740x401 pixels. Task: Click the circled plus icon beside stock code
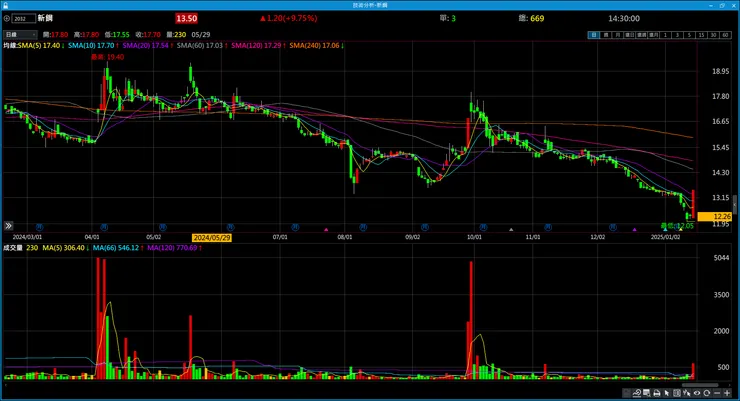click(x=7, y=18)
